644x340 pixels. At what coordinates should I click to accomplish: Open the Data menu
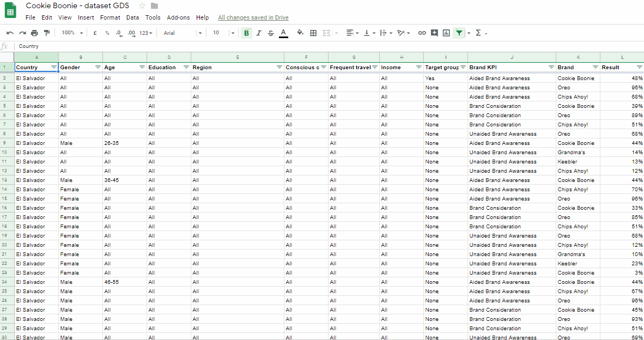tap(132, 17)
